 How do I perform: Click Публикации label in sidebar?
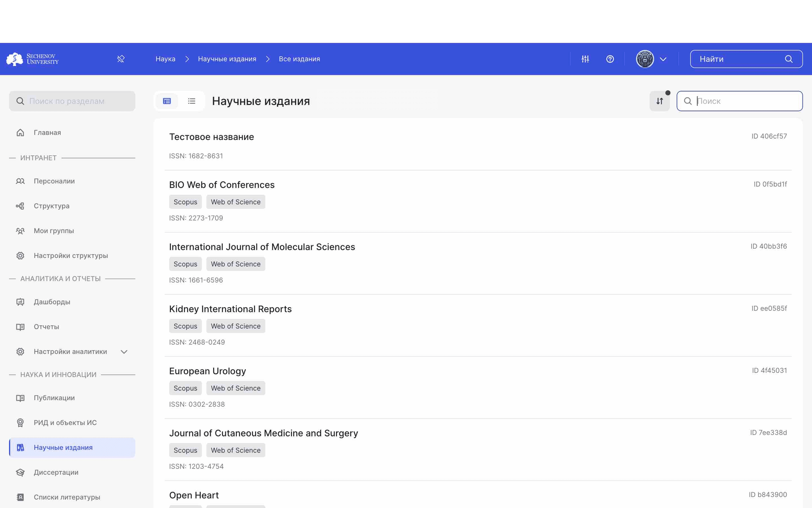click(54, 398)
